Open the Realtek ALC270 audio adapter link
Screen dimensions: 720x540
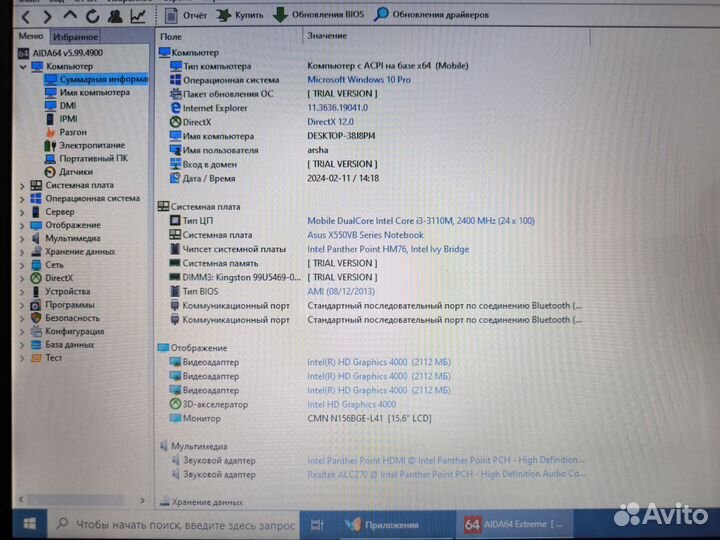click(x=446, y=474)
